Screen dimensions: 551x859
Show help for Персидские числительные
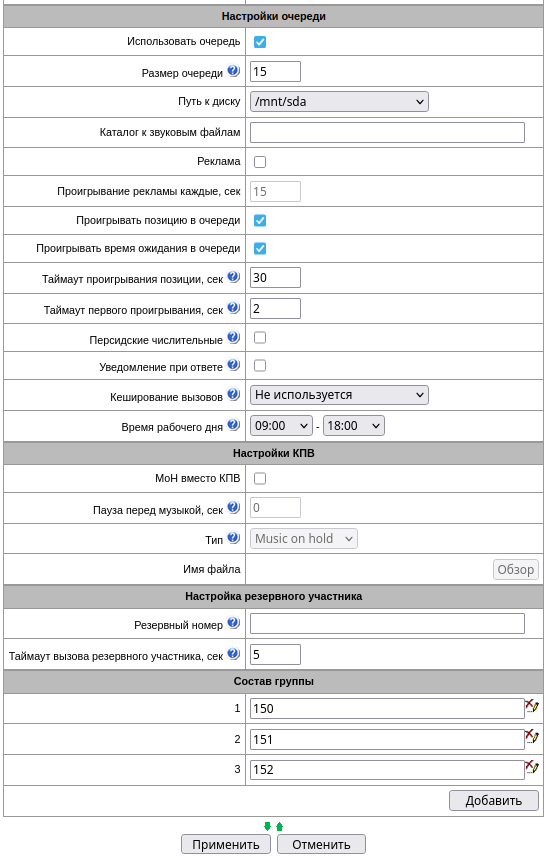pyautogui.click(x=233, y=338)
